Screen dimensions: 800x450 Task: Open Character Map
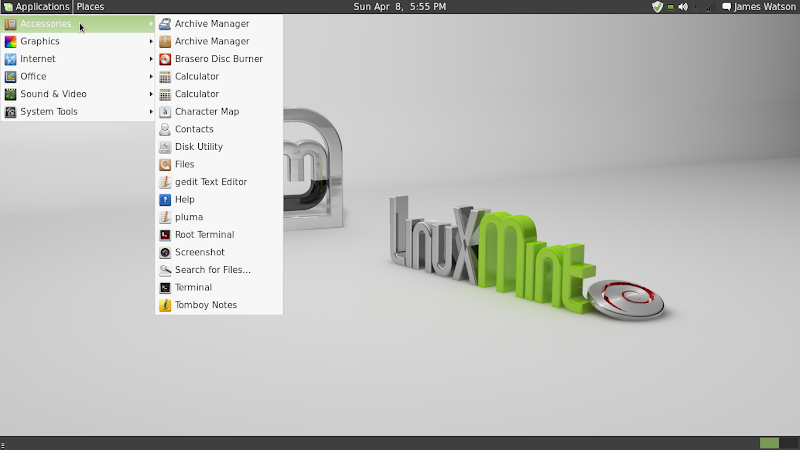[x=219, y=112]
